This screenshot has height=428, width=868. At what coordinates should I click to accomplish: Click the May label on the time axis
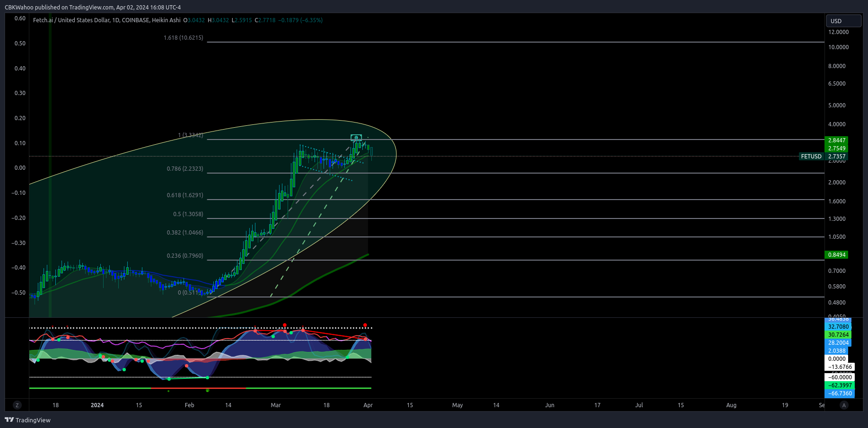pyautogui.click(x=457, y=405)
